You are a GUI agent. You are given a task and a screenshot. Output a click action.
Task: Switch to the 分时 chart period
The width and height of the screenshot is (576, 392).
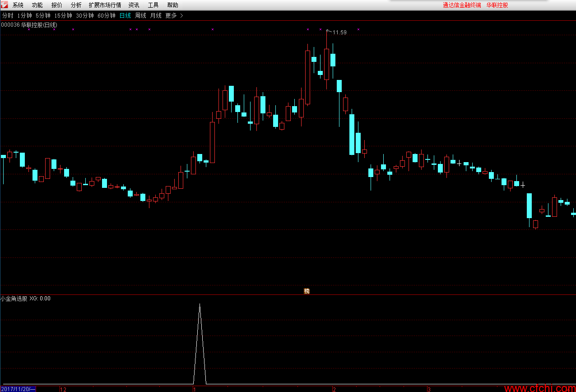(8, 15)
